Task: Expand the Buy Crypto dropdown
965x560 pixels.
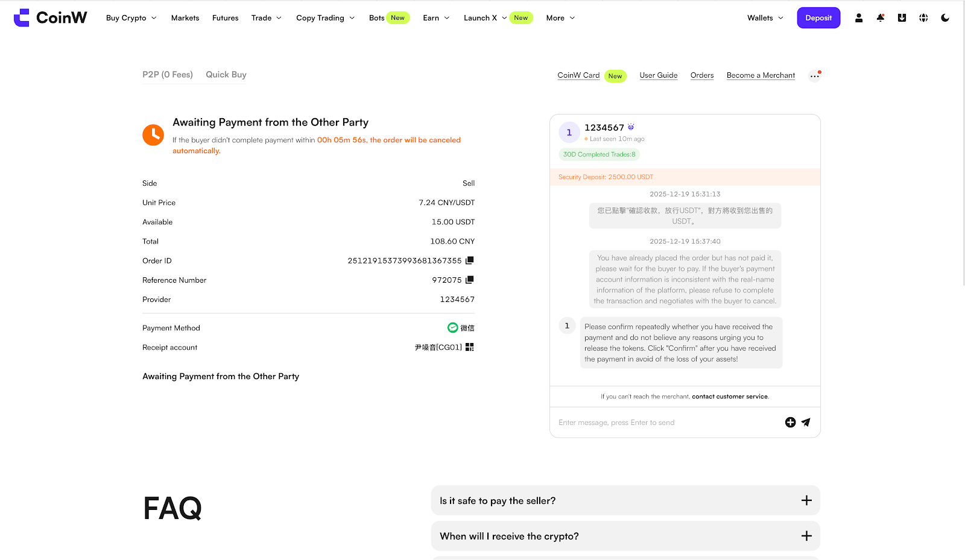Action: [x=131, y=18]
